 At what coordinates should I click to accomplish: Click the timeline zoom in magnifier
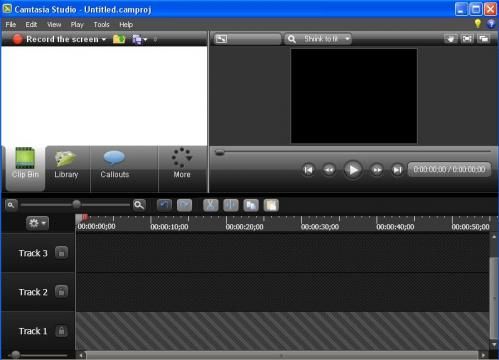[x=139, y=205]
